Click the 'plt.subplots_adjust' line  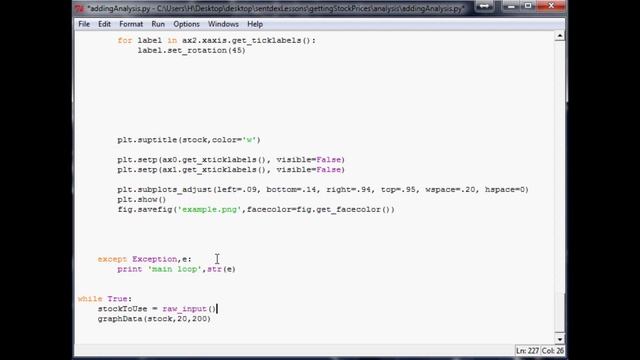tap(323, 189)
